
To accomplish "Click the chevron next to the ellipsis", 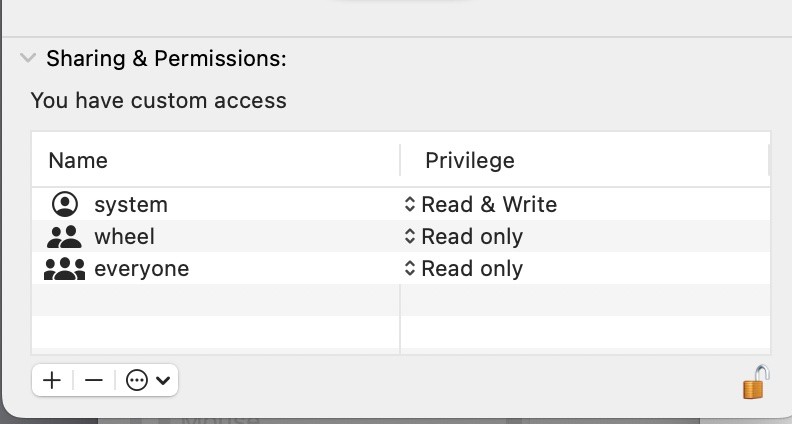I will [x=163, y=380].
